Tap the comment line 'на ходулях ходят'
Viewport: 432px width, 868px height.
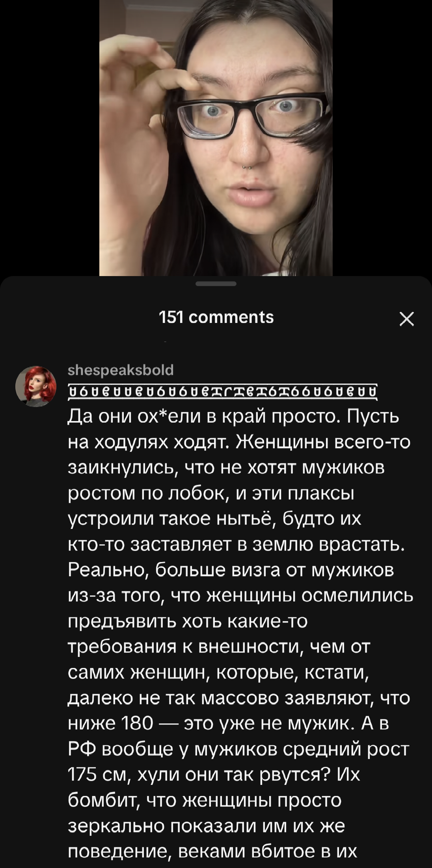tap(239, 443)
